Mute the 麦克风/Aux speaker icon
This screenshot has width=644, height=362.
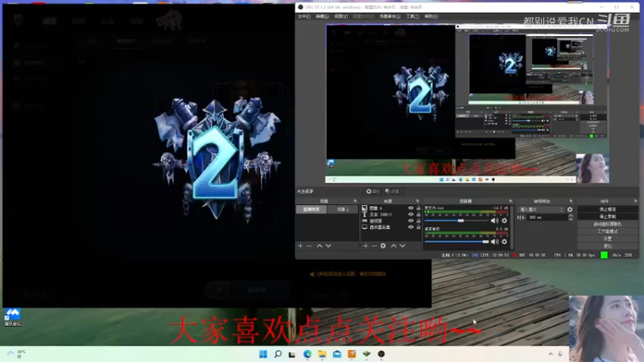click(x=494, y=220)
